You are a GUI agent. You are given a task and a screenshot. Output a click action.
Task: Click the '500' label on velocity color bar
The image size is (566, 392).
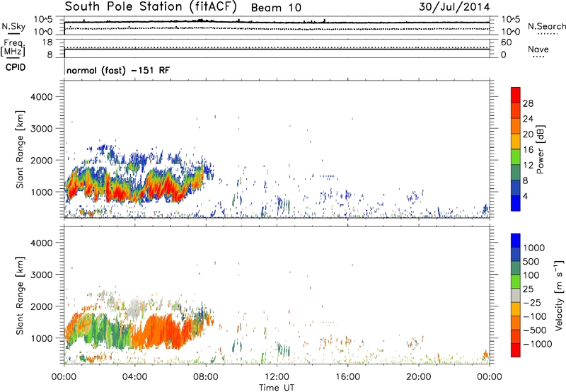530,262
